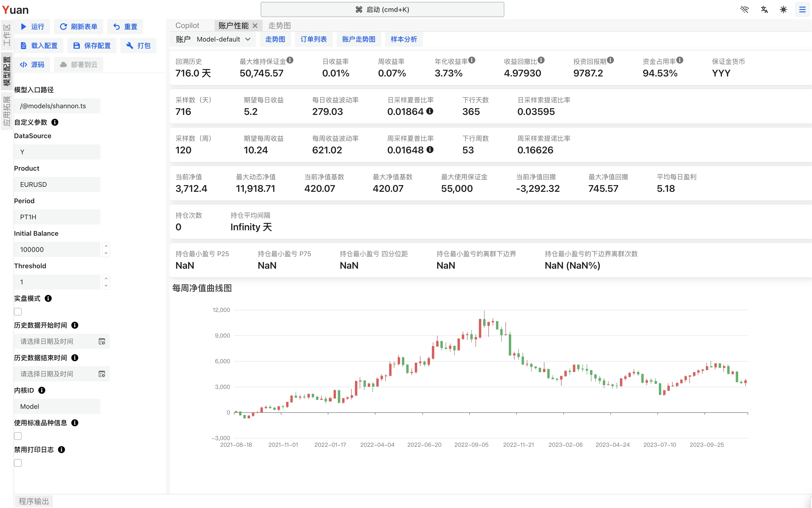Click the 载入配置 button
This screenshot has height=508, width=812.
point(39,46)
